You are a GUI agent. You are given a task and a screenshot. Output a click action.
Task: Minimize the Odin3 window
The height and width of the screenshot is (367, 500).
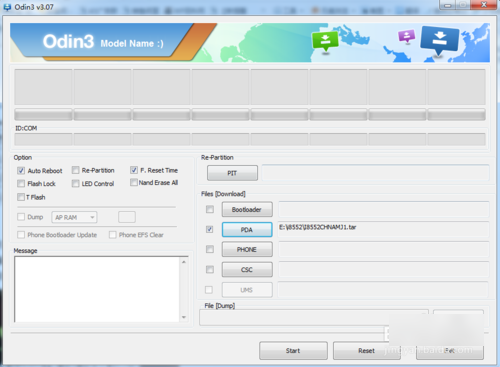[448, 5]
